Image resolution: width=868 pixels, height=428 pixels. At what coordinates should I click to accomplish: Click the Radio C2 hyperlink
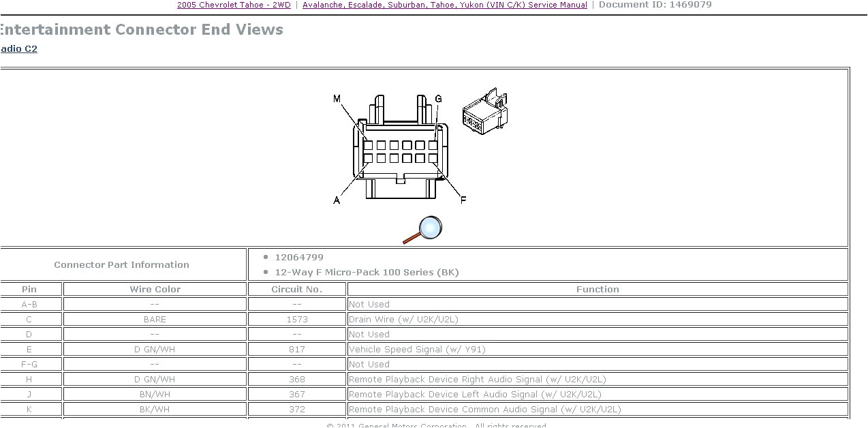click(x=18, y=48)
